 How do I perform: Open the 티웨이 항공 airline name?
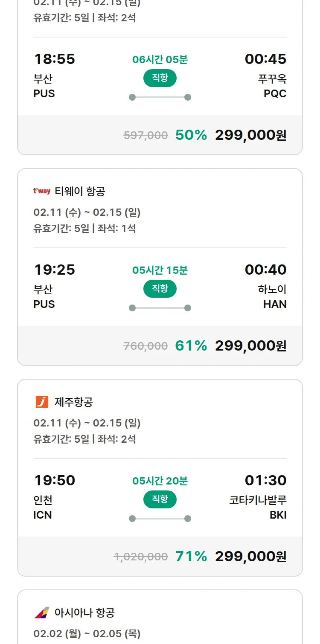pos(80,191)
